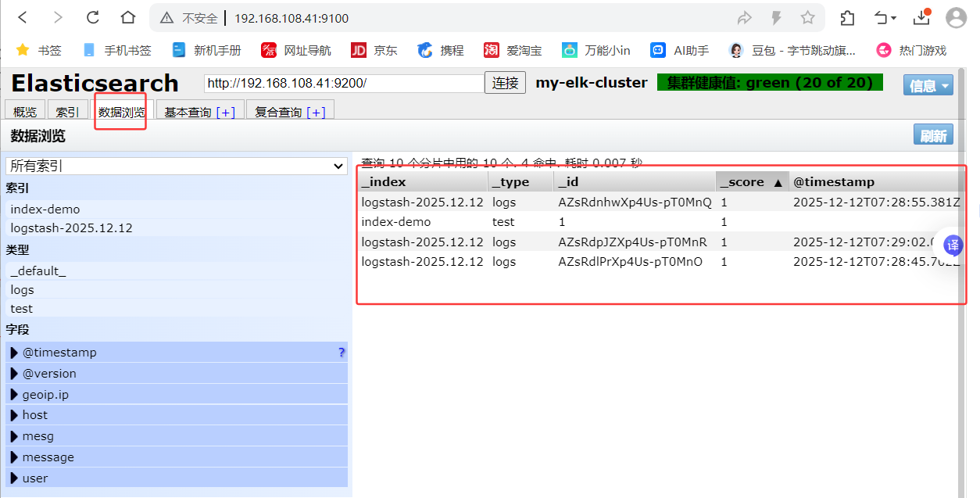Image resolution: width=980 pixels, height=498 pixels.
Task: Open the downloads icon
Action: (x=921, y=17)
